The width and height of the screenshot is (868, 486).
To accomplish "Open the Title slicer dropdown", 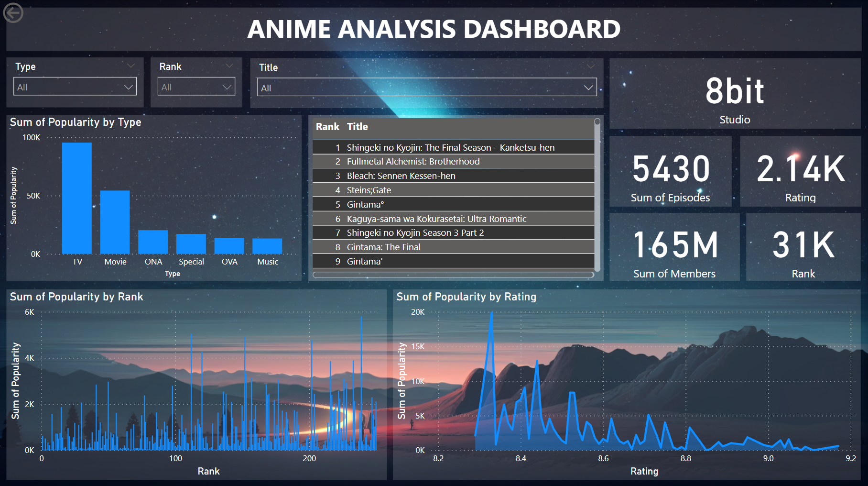I will point(427,88).
